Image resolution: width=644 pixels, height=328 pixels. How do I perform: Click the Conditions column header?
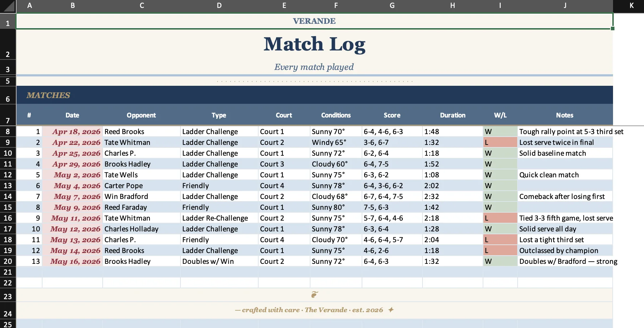pos(336,115)
